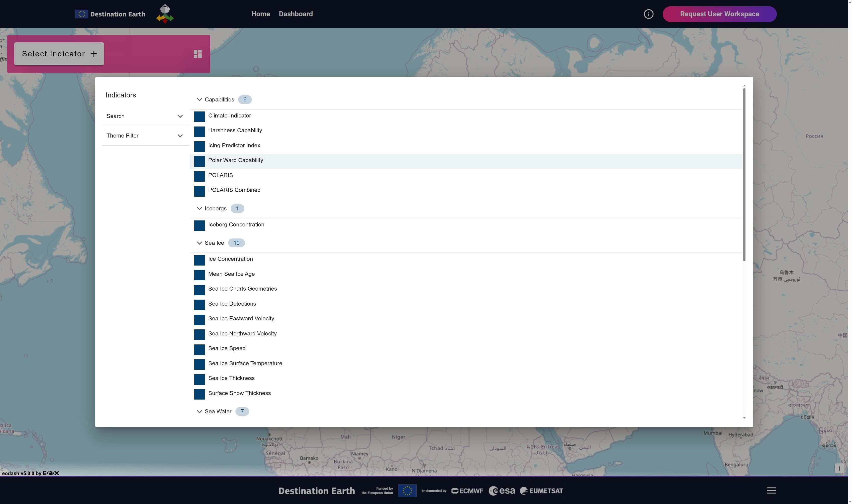Collapse the Capabilities group

[x=200, y=99]
